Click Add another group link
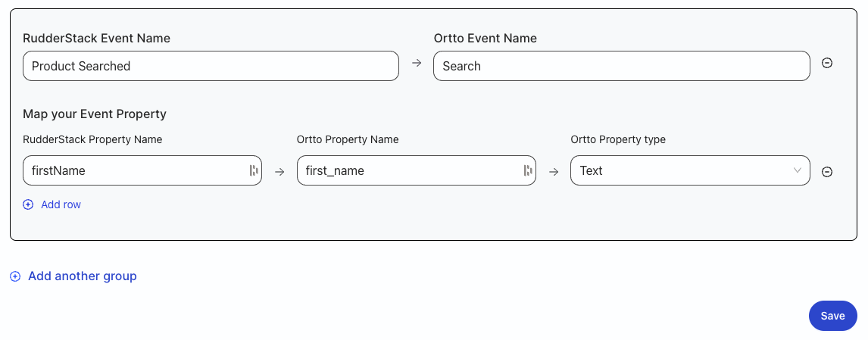 (x=83, y=276)
